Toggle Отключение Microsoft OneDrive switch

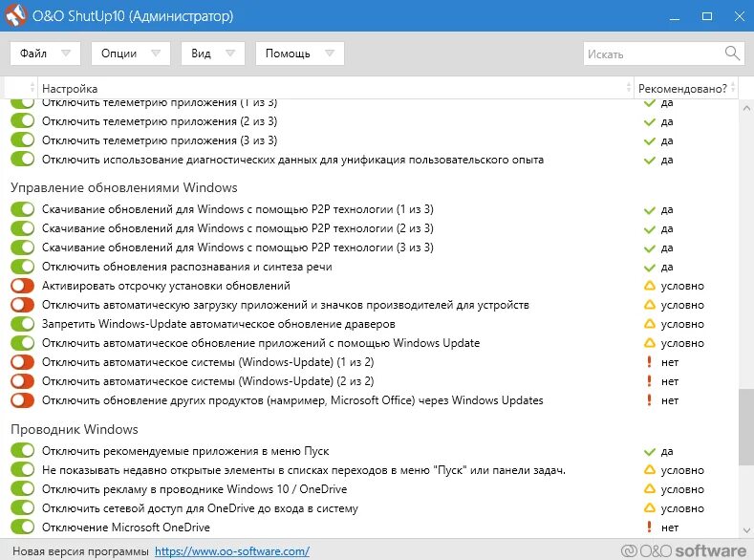tap(22, 527)
